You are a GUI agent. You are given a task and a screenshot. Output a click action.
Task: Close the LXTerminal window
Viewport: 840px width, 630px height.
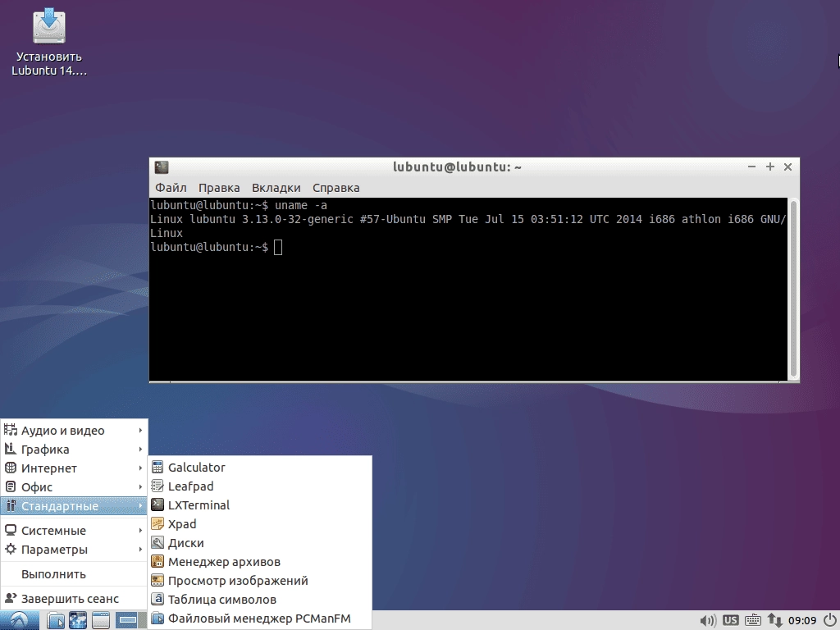click(787, 167)
